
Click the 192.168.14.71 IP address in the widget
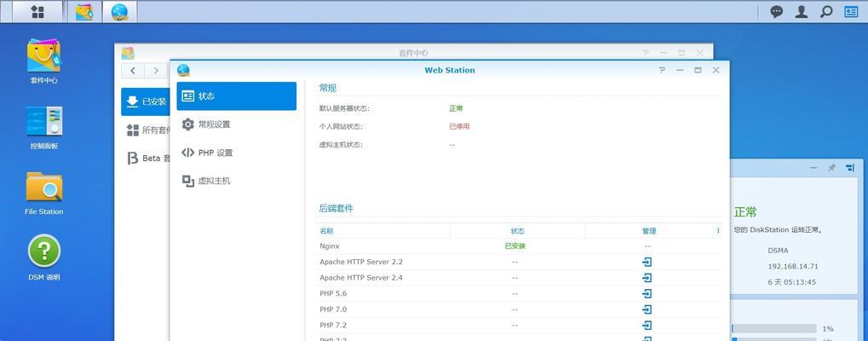coord(793,266)
